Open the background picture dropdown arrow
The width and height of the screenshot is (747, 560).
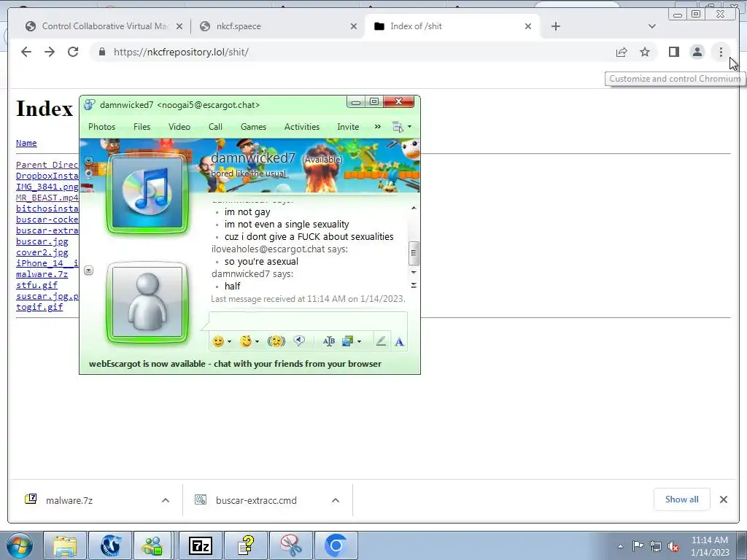359,341
